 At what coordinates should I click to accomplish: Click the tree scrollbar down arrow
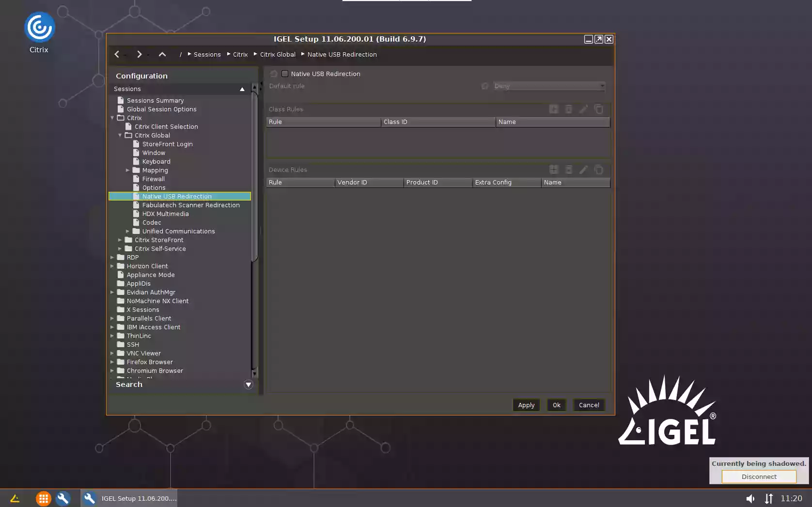pos(254,373)
